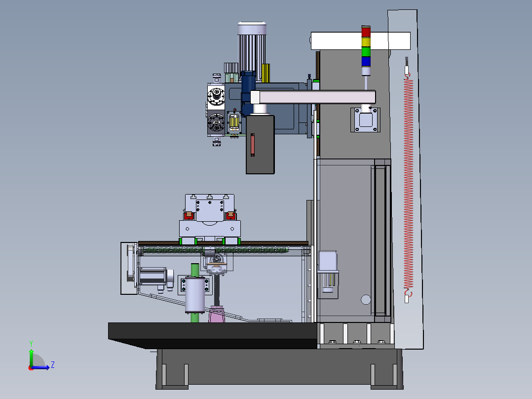Pick the square flange plate on the gray column

365,120
